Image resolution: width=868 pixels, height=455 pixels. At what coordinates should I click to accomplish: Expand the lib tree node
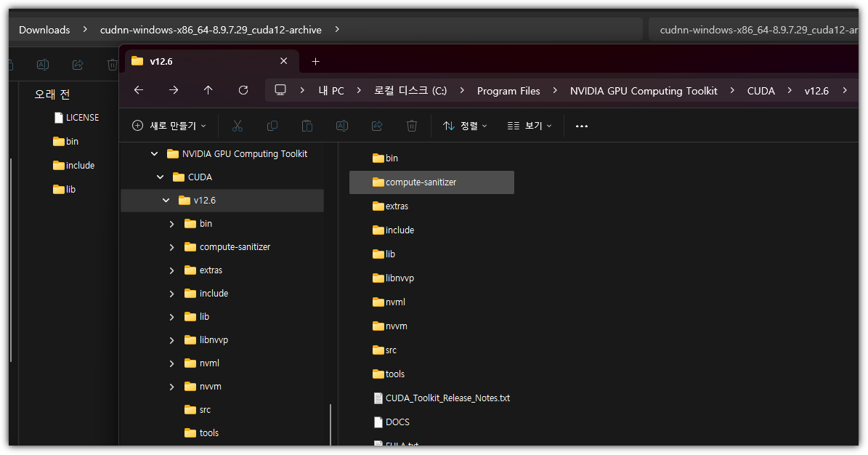171,317
